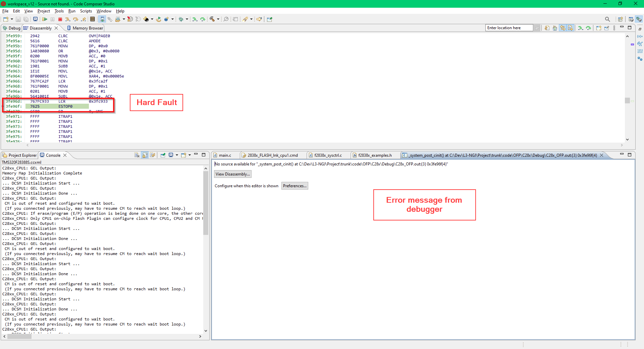The height and width of the screenshot is (349, 644).
Task: Open the Search magnifier in top toolbar
Action: pyautogui.click(x=607, y=19)
